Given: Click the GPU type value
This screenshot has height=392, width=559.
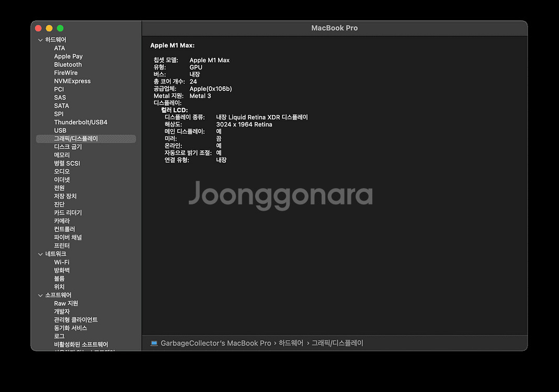Looking at the screenshot, I should pyautogui.click(x=196, y=67).
